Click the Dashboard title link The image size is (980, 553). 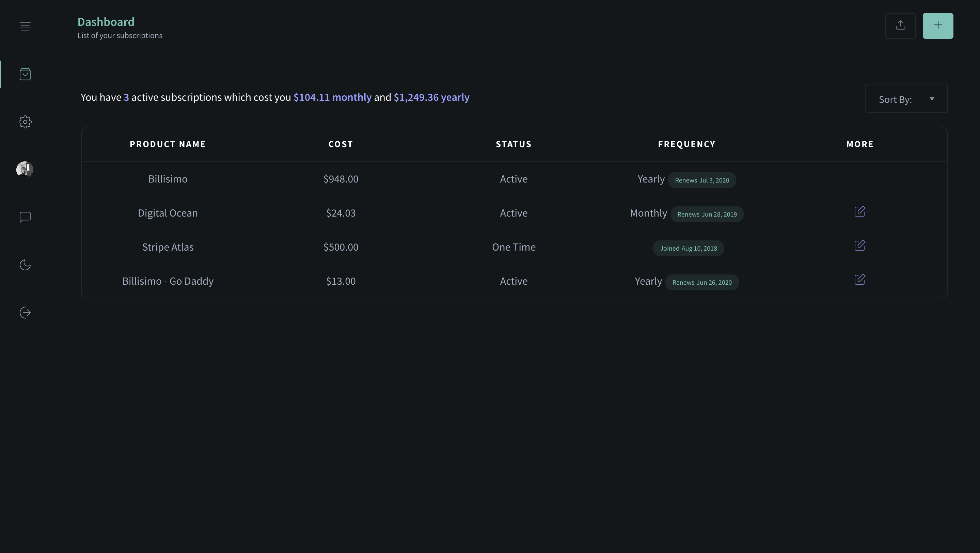click(106, 22)
